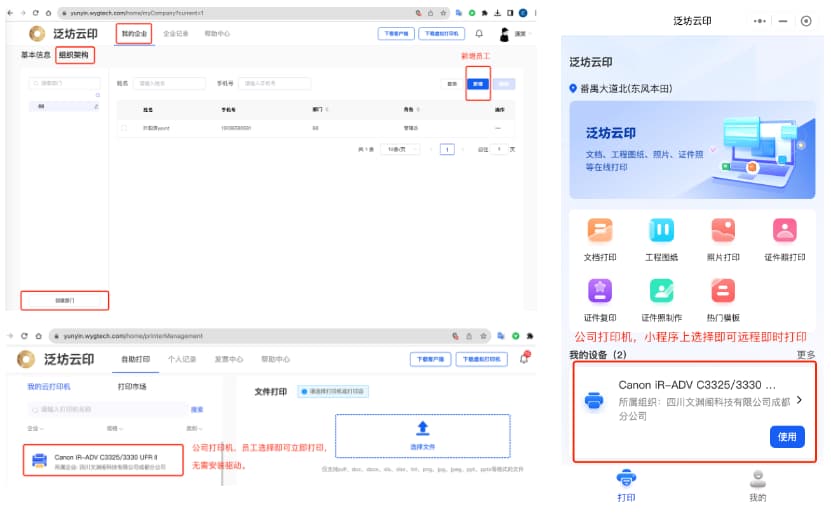Image resolution: width=831 pixels, height=514 pixels.
Task: Open the page size dropdown
Action: [x=400, y=149]
